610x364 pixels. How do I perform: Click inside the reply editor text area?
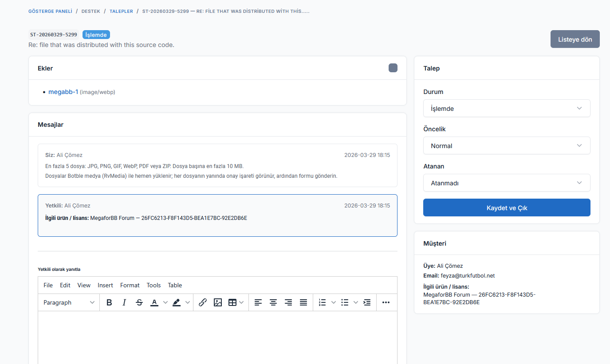pyautogui.click(x=217, y=337)
